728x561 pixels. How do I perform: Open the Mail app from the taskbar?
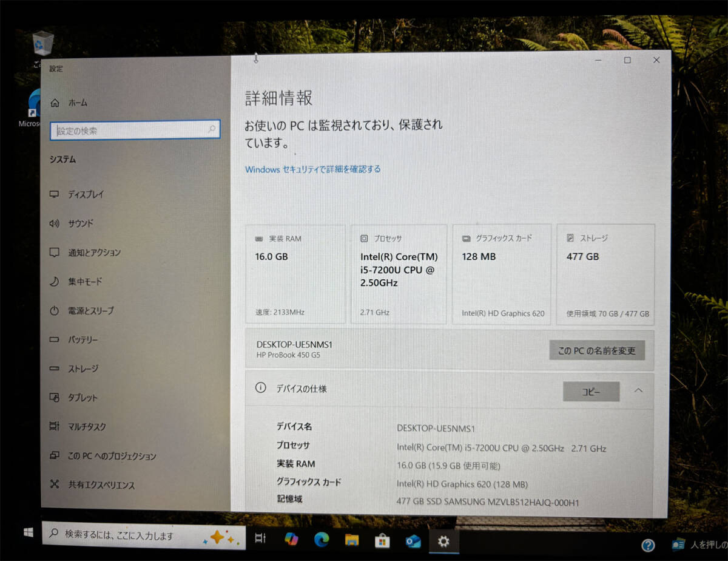pos(413,540)
